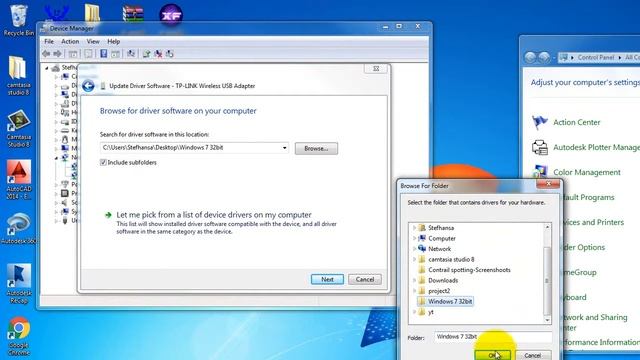640x360 pixels.
Task: Expand the Stefhansa folder in Browse For Folder
Action: [x=414, y=228]
